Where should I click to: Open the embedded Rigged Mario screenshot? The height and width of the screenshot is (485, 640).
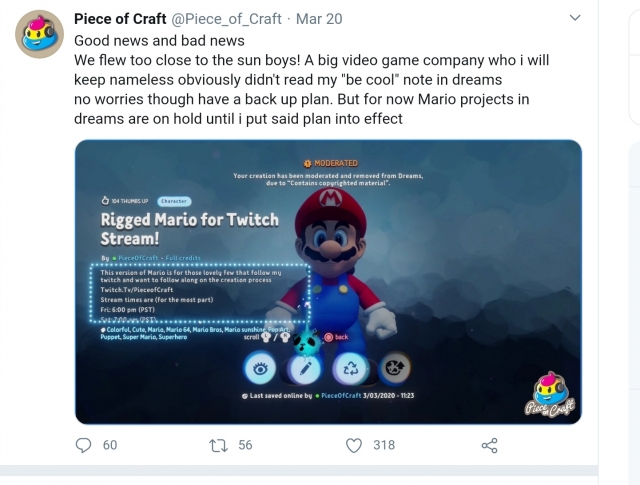point(328,281)
